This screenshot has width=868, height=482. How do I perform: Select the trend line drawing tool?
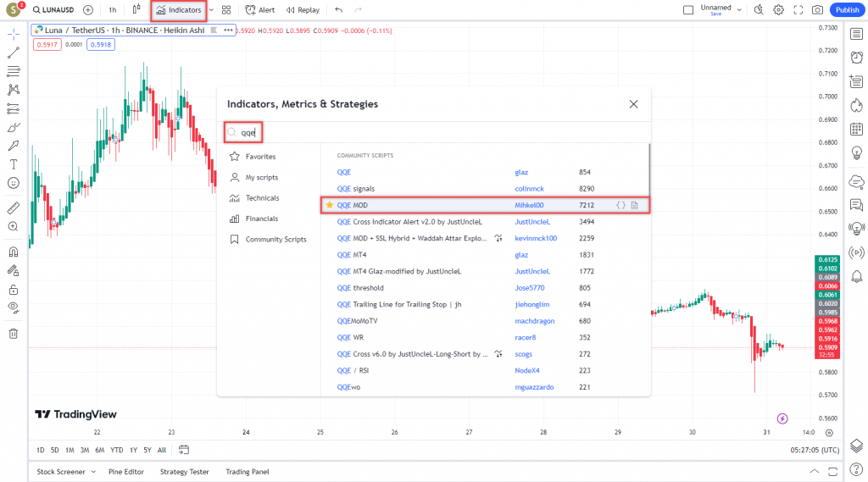point(14,53)
